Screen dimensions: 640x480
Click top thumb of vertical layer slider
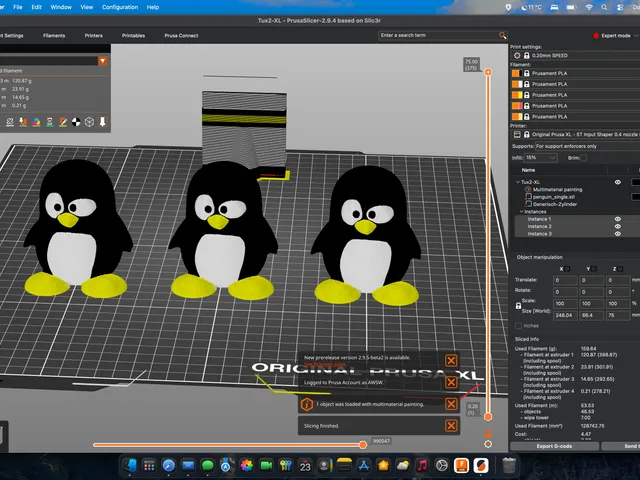[x=488, y=72]
